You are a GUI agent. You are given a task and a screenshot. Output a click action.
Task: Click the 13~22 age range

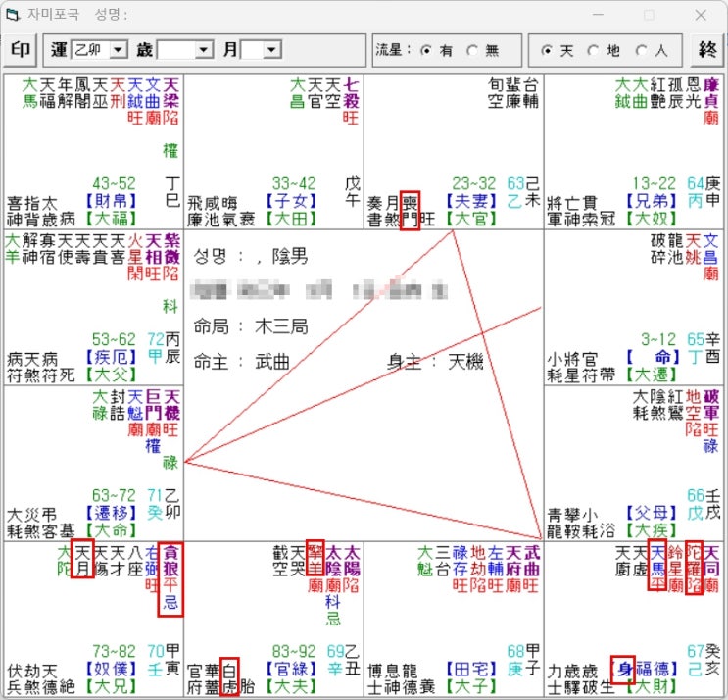655,184
